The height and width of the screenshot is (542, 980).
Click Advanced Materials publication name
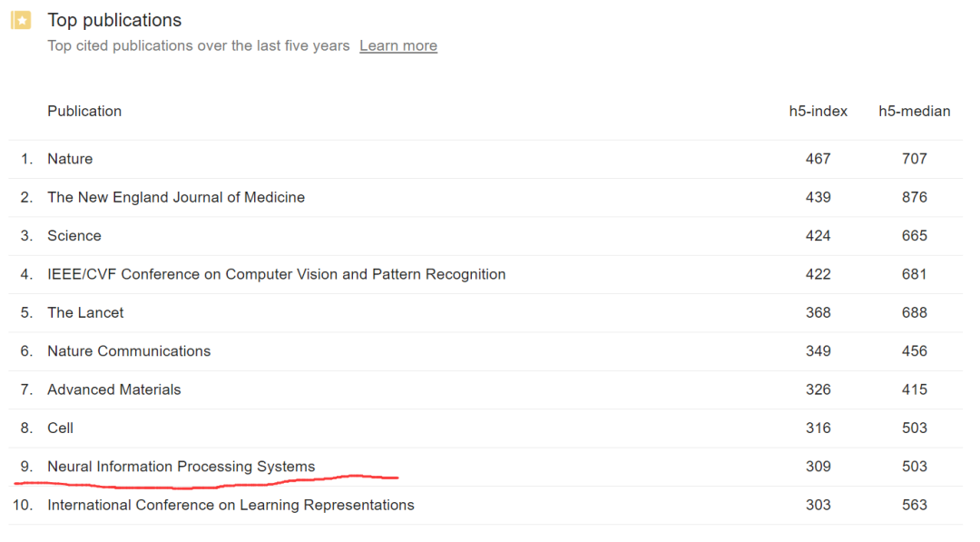click(114, 389)
